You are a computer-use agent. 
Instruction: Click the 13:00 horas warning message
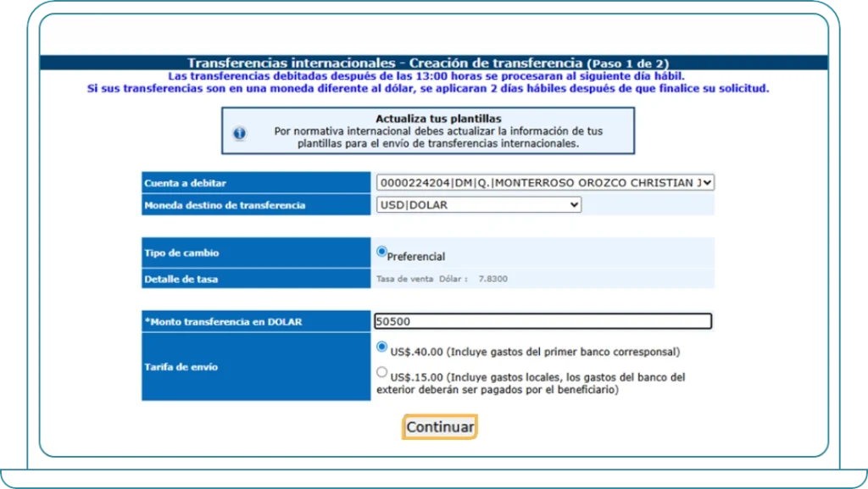pyautogui.click(x=434, y=76)
